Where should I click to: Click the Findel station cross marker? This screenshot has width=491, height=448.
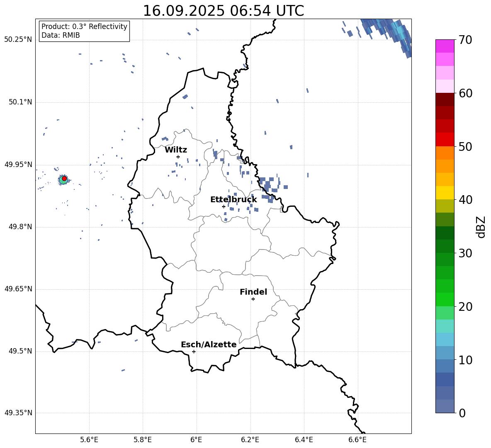click(253, 299)
